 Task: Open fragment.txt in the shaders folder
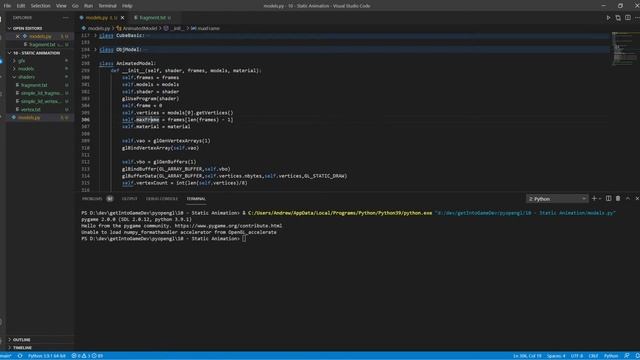(x=34, y=85)
